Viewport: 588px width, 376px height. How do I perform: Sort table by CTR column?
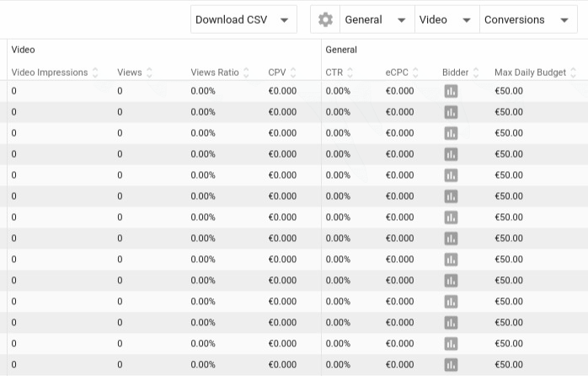point(350,73)
